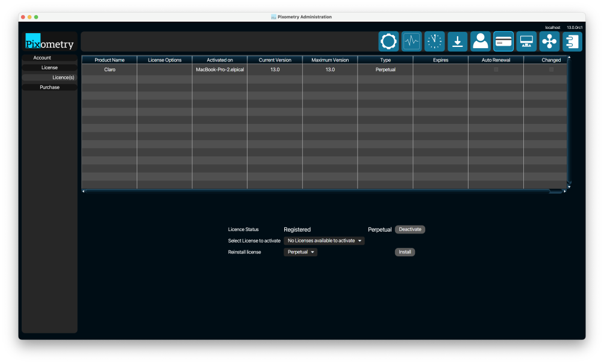Click Perpetual in the Type column
The height and width of the screenshot is (364, 604).
385,70
